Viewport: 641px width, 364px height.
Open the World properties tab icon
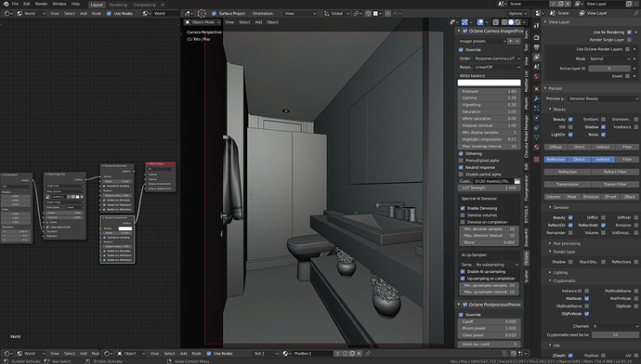(536, 76)
